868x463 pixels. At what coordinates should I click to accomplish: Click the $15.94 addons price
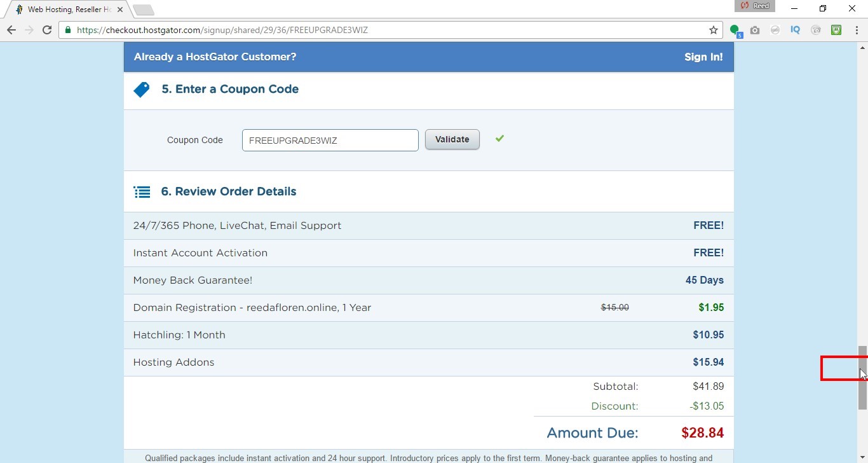click(x=709, y=363)
